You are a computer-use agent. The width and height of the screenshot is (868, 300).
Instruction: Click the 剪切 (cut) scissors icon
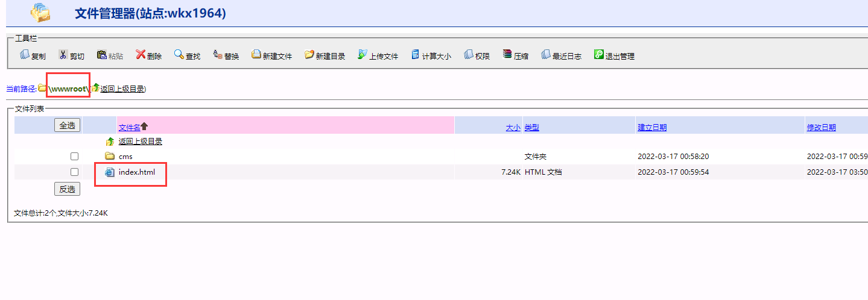click(63, 55)
